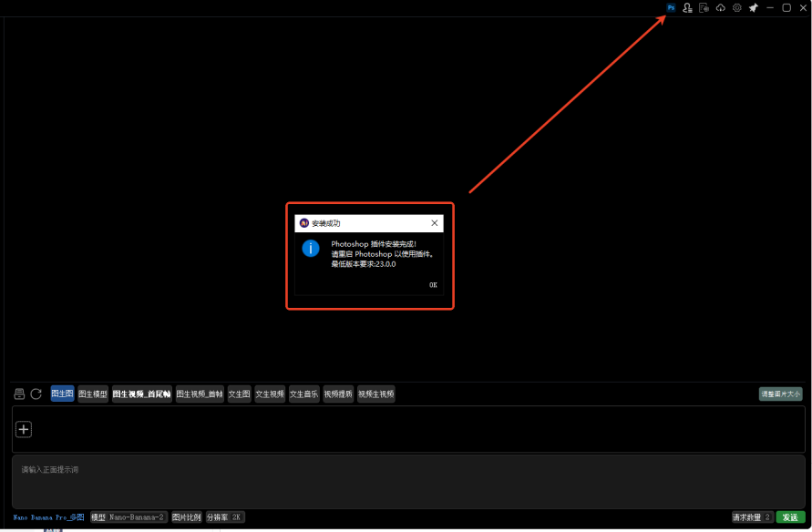
Task: Open the 模型 Nano-Banana-2 dropdown
Action: 128,517
